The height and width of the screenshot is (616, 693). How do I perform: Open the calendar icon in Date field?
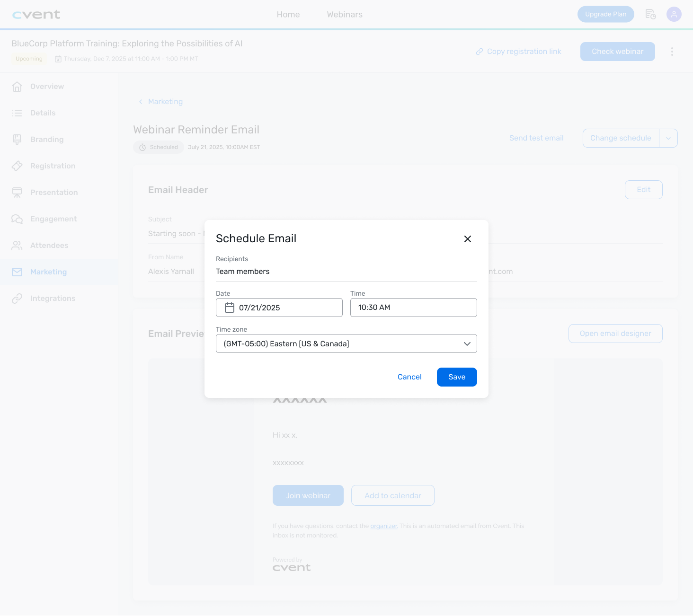[x=230, y=308]
